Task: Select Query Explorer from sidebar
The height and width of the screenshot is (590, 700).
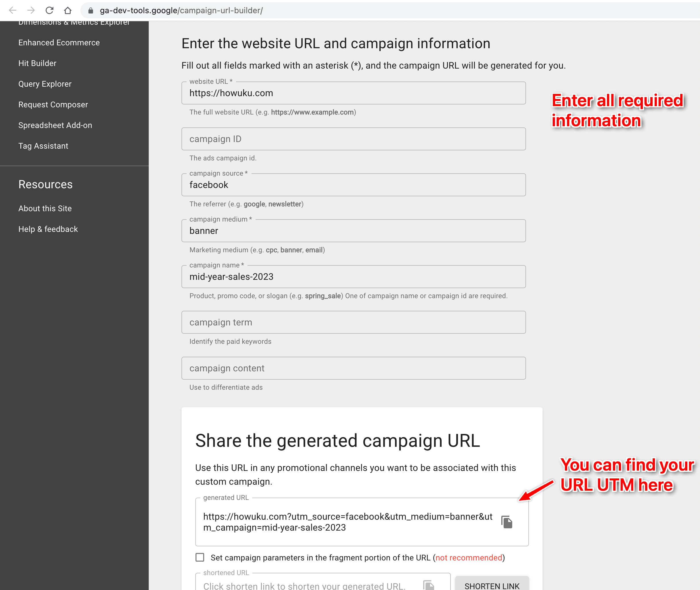Action: click(45, 84)
